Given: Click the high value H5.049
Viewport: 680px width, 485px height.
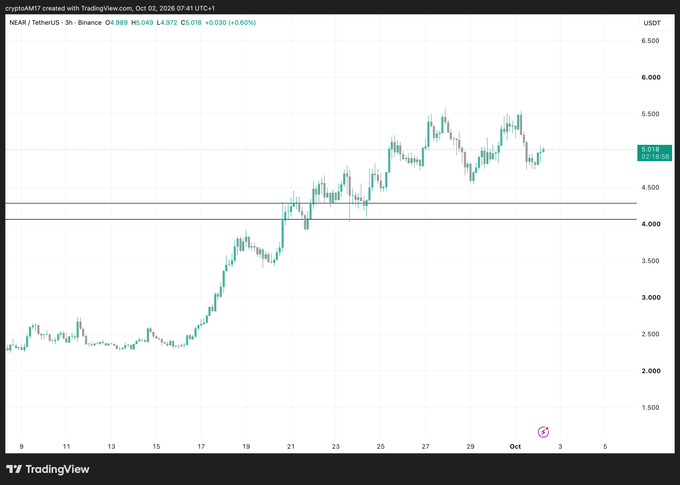Looking at the screenshot, I should pos(142,23).
